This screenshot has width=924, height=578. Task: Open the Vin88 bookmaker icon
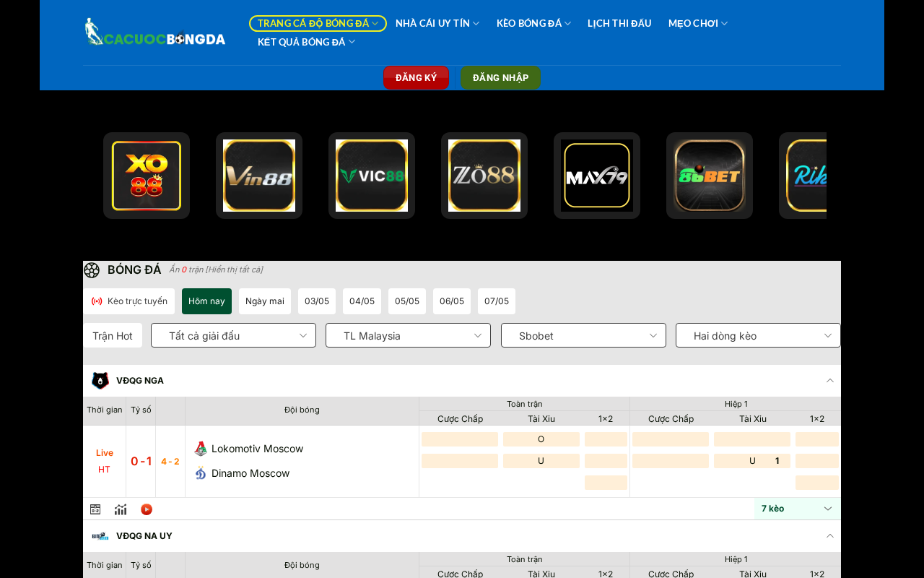pos(259,176)
